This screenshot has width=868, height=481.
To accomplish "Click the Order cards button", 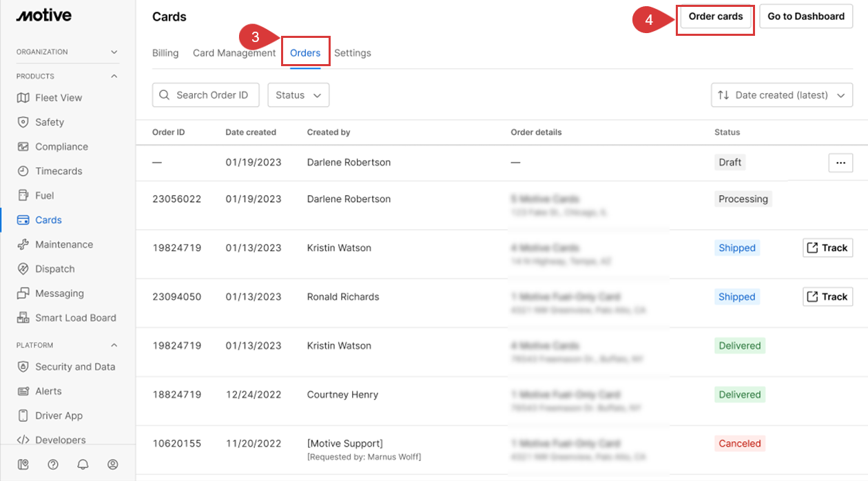I will coord(716,17).
